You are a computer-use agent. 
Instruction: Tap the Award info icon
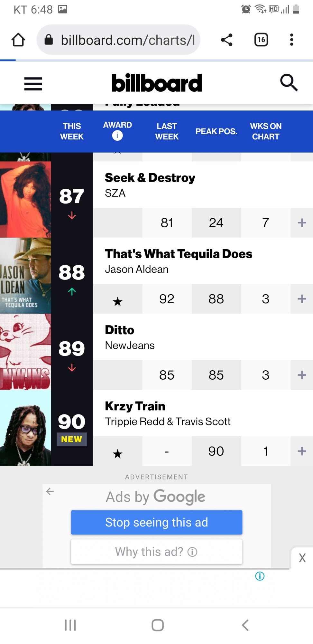pyautogui.click(x=117, y=136)
